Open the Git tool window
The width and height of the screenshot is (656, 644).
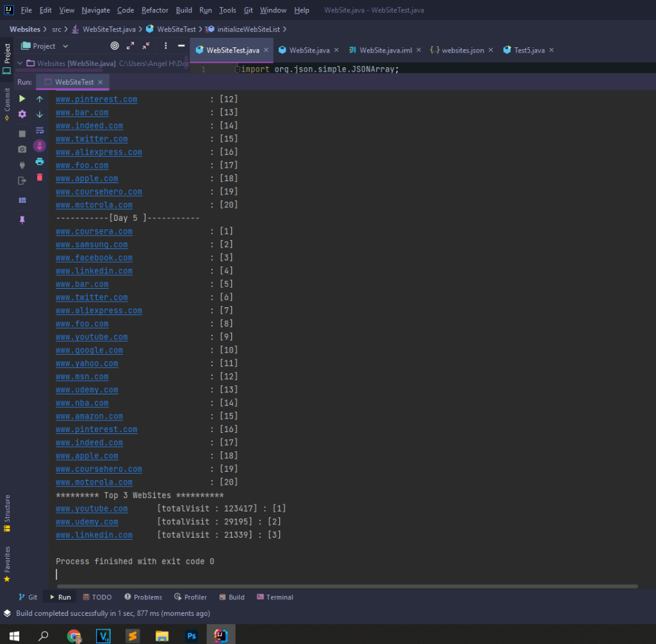point(28,597)
